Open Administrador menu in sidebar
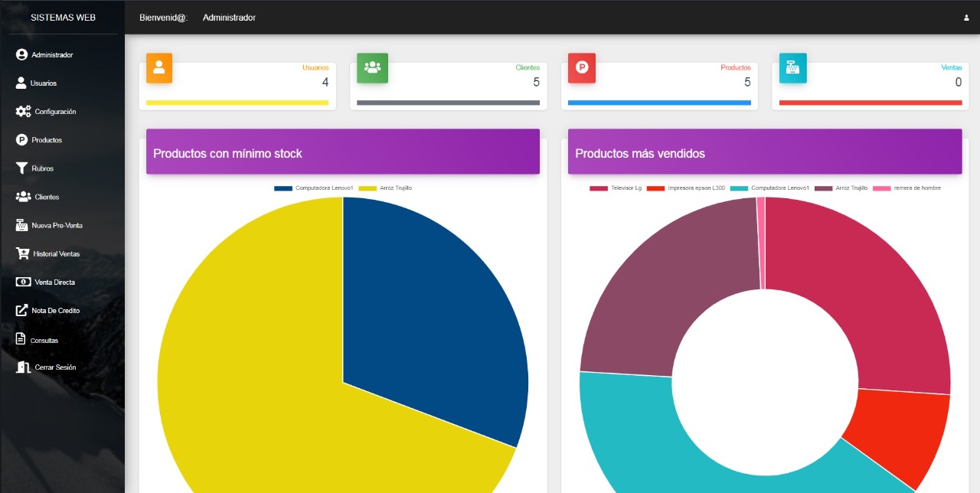The width and height of the screenshot is (980, 493). 51,55
